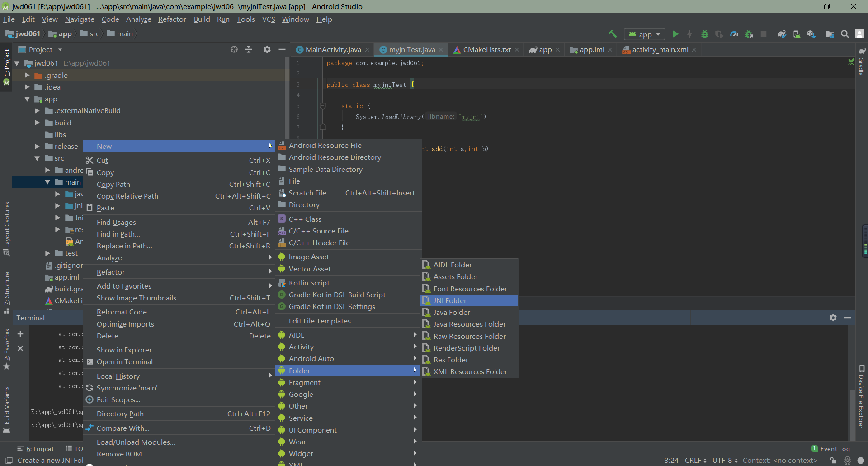Image resolution: width=868 pixels, height=466 pixels.
Task: Select JNI Folder in submenu
Action: (x=469, y=300)
